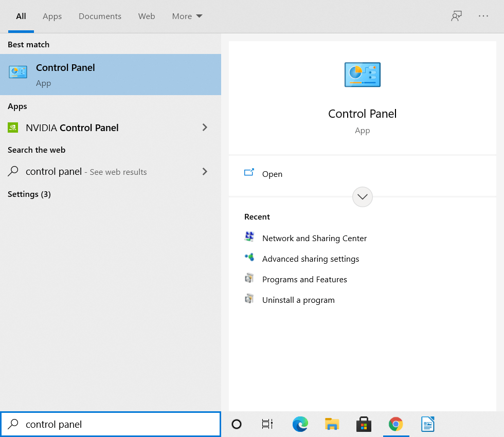Launch Microsoft Edge from the taskbar
The width and height of the screenshot is (504, 437).
(x=300, y=424)
